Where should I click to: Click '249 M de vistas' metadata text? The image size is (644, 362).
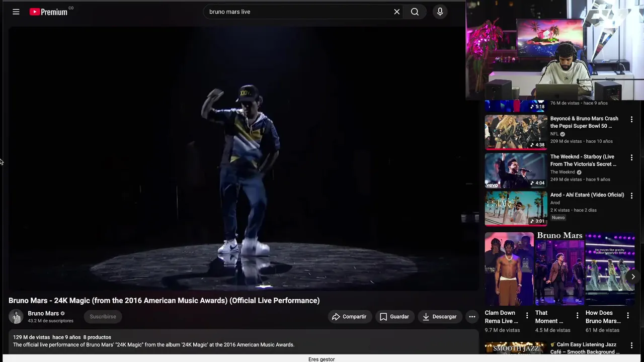566,179
